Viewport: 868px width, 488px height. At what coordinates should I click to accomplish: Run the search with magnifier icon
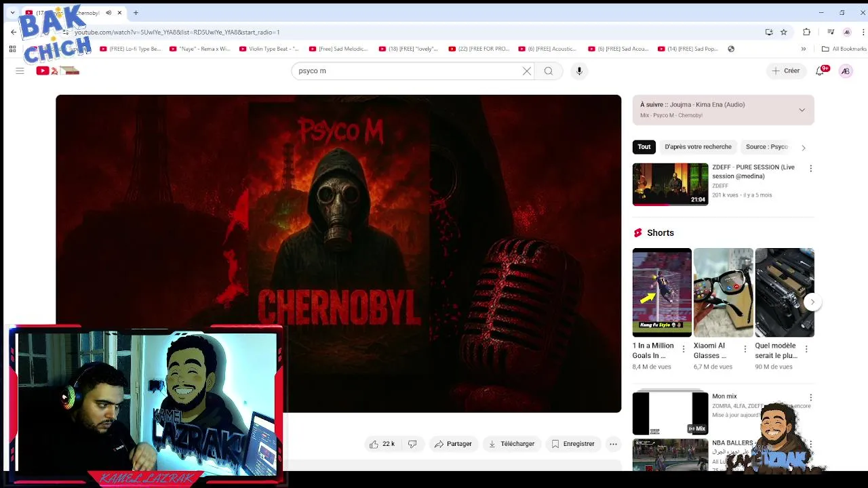pos(549,70)
